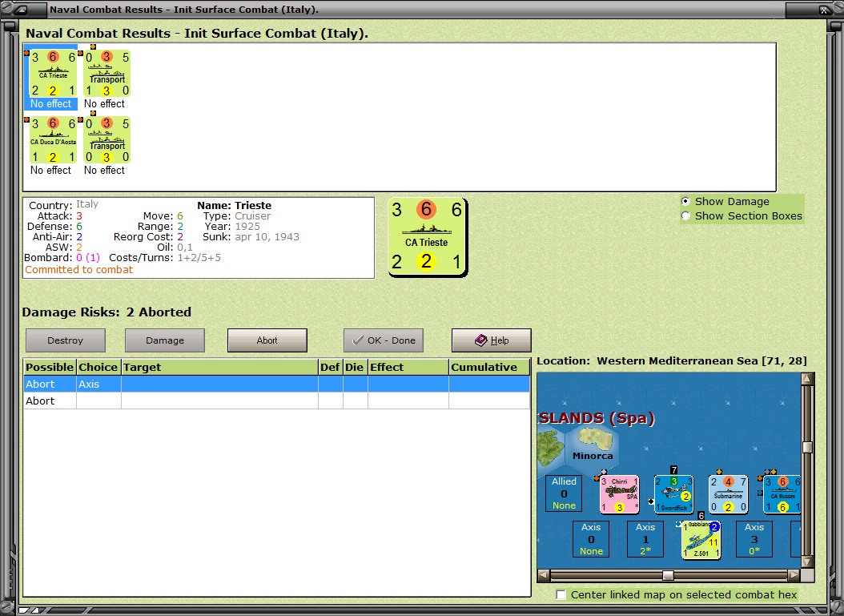This screenshot has width=844, height=616.
Task: Enable the Show Damage radio option
Action: tap(685, 201)
